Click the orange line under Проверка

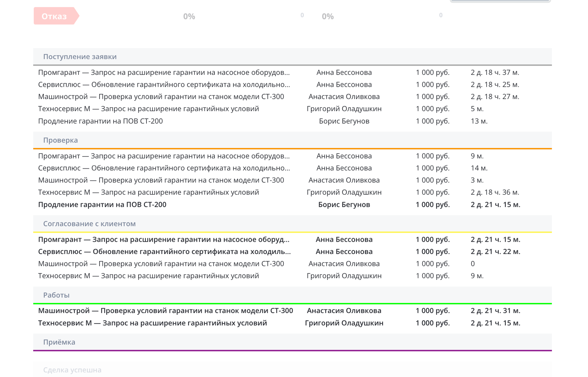(292, 149)
